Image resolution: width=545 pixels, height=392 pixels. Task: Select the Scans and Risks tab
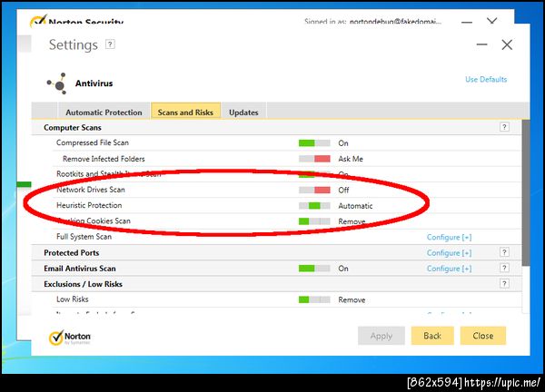point(185,112)
